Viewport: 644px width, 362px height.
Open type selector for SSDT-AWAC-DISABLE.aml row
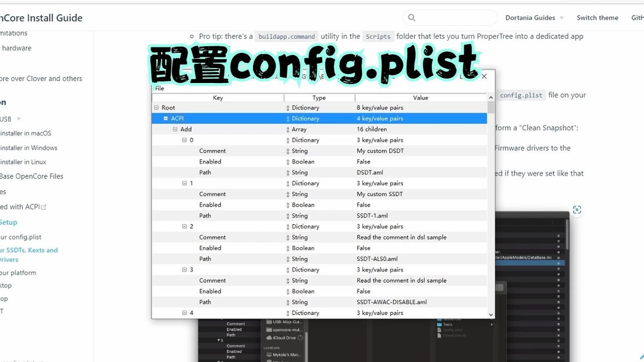[288, 302]
